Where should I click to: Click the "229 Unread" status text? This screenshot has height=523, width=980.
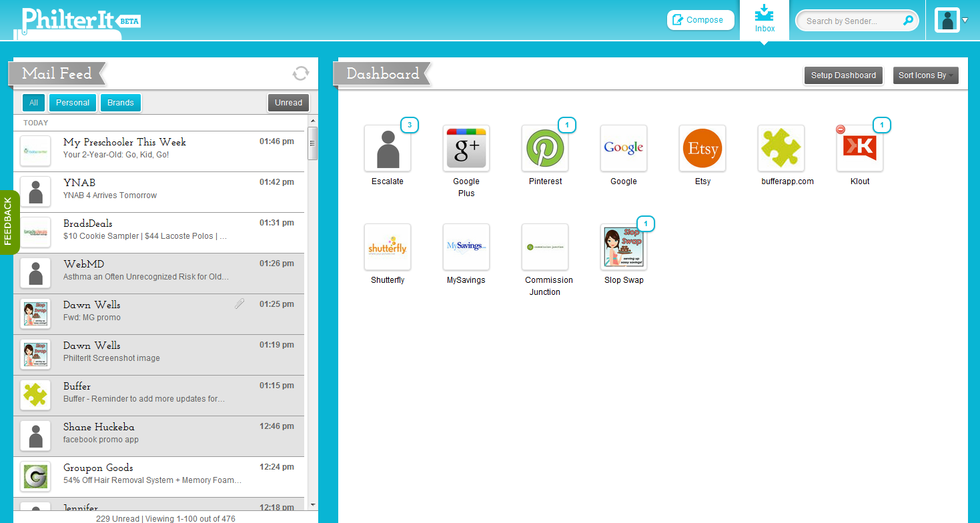[117, 518]
